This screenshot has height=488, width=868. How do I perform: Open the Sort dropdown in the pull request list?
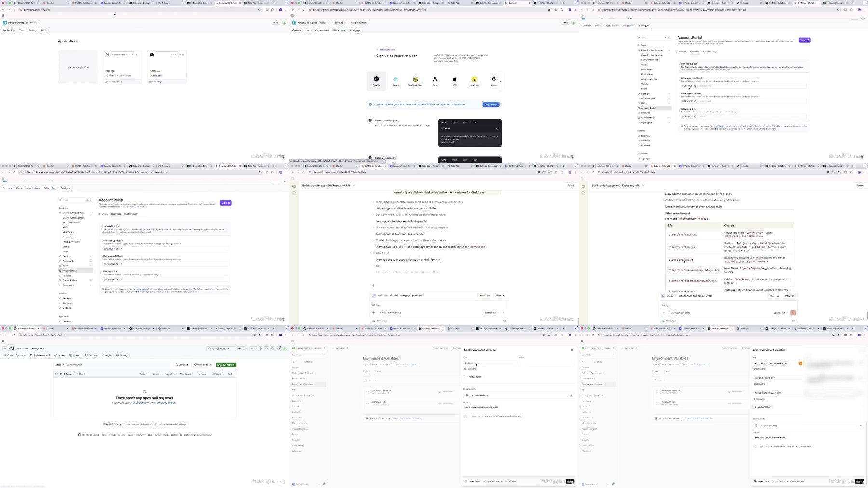231,374
